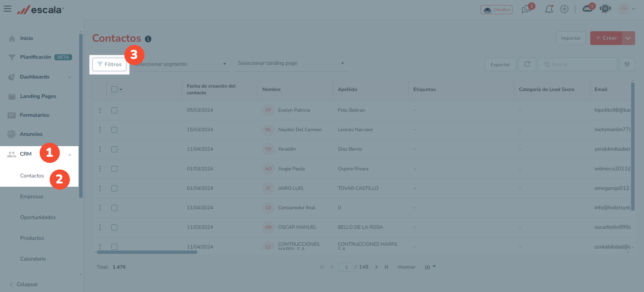Open the Crear dropdown arrow
The height and width of the screenshot is (292, 644).
click(628, 38)
